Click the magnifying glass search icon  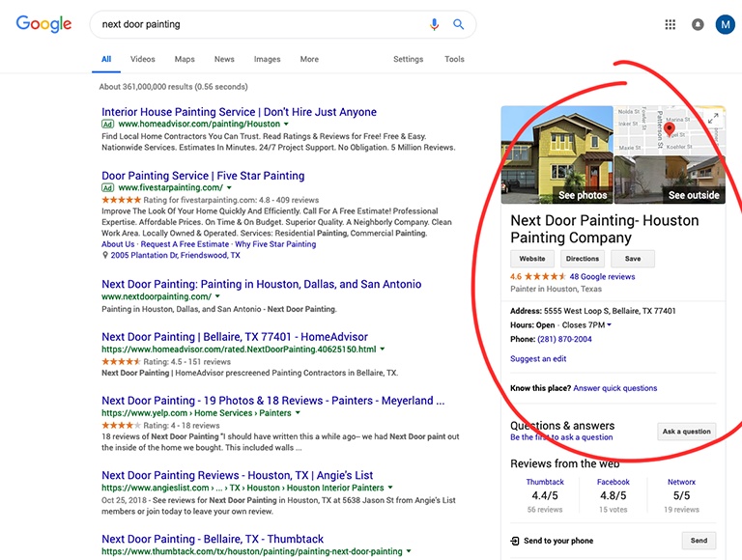pyautogui.click(x=458, y=24)
